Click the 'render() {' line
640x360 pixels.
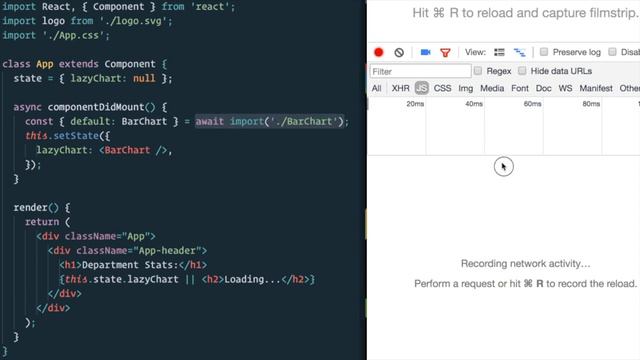[42, 207]
